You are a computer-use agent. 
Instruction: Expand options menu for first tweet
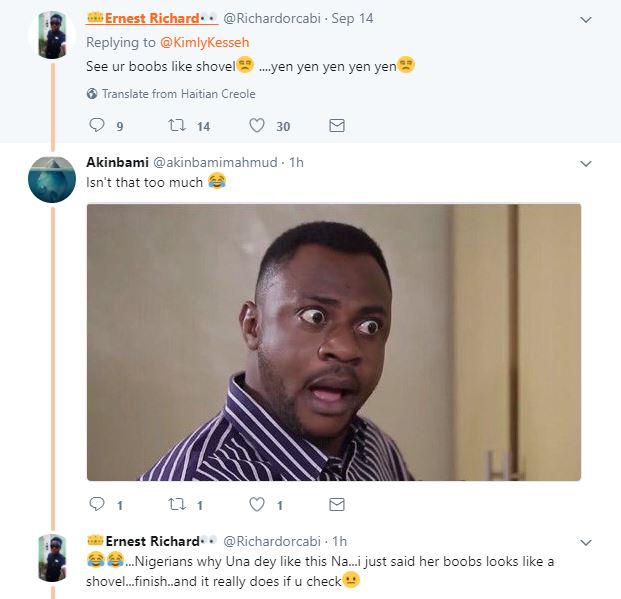[586, 19]
